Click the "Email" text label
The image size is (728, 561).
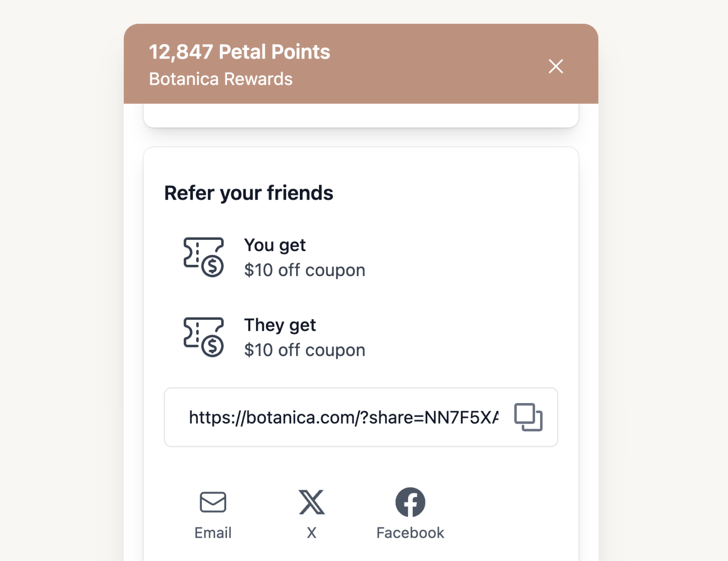(213, 533)
